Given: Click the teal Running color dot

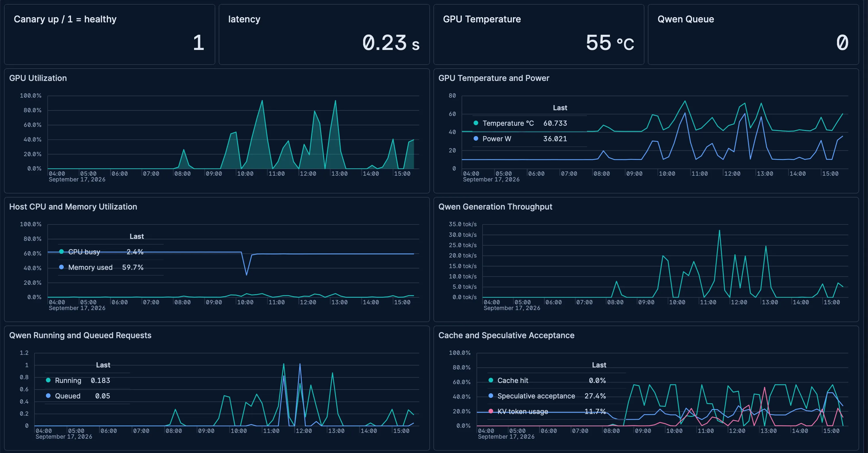Looking at the screenshot, I should click(x=48, y=380).
